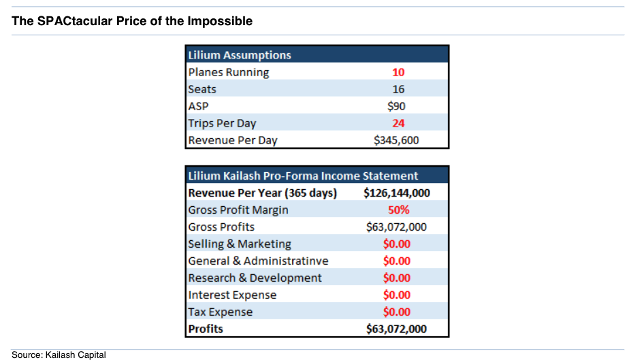Click the 'Research & Development' row label
This screenshot has height=364, width=631.
(x=255, y=278)
